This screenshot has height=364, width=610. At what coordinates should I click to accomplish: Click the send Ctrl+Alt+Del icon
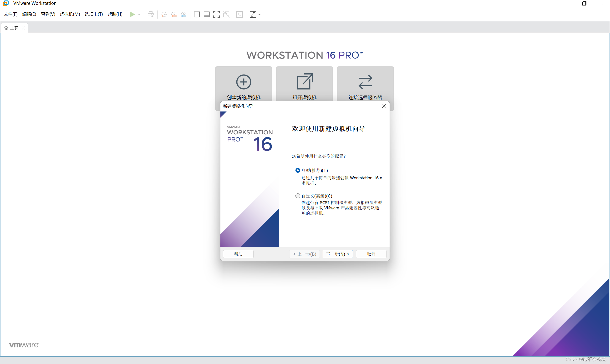click(151, 15)
